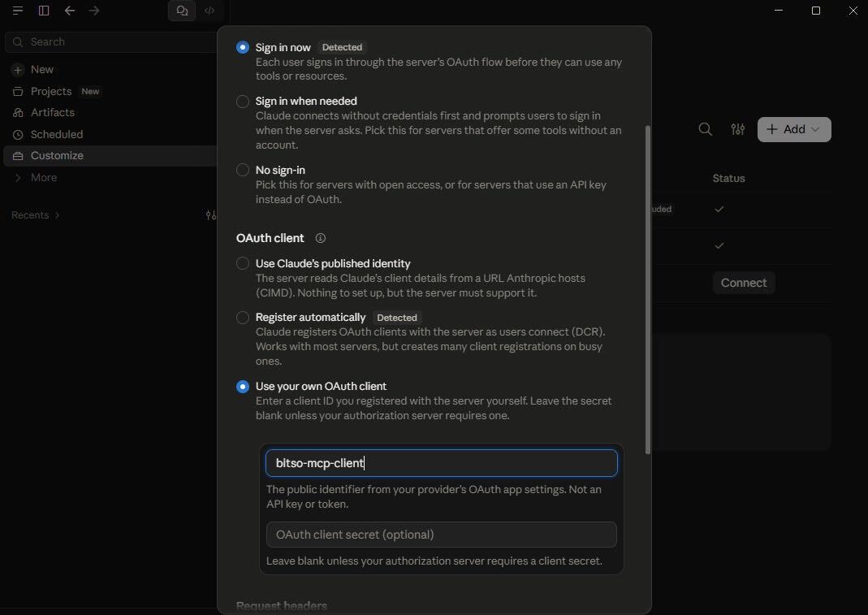Click the OAuth client info icon

point(320,238)
